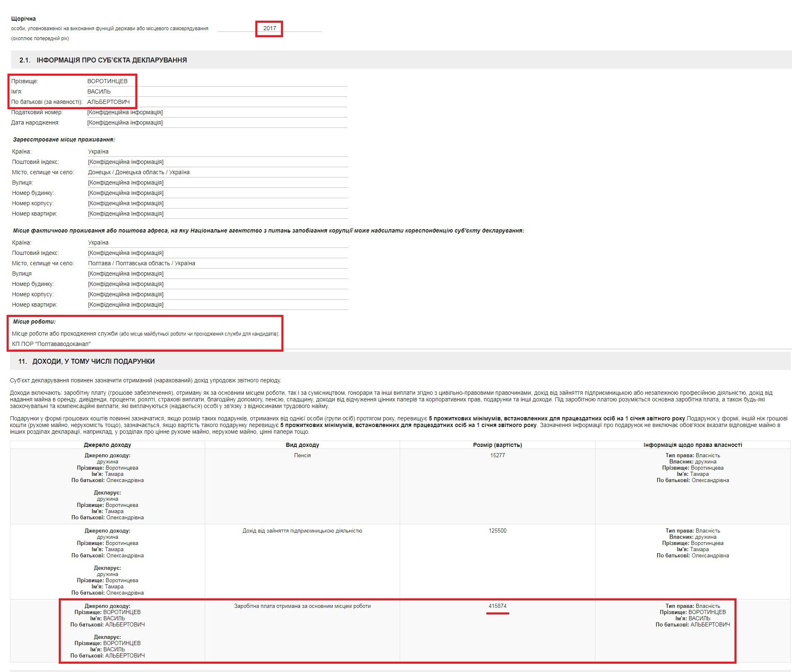
Task: Click the Вид доходу column header
Action: [x=302, y=445]
